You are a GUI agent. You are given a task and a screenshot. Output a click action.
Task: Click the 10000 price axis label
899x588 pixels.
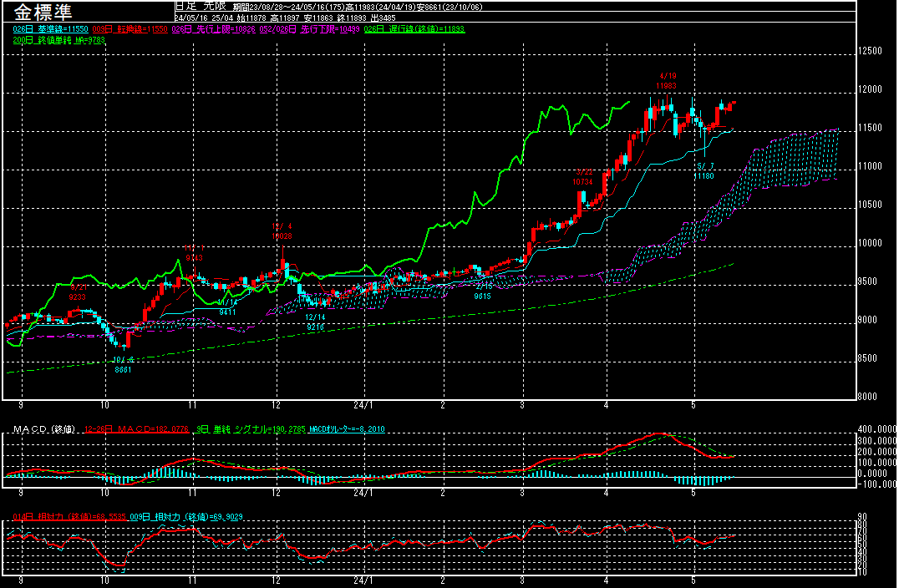click(x=870, y=243)
